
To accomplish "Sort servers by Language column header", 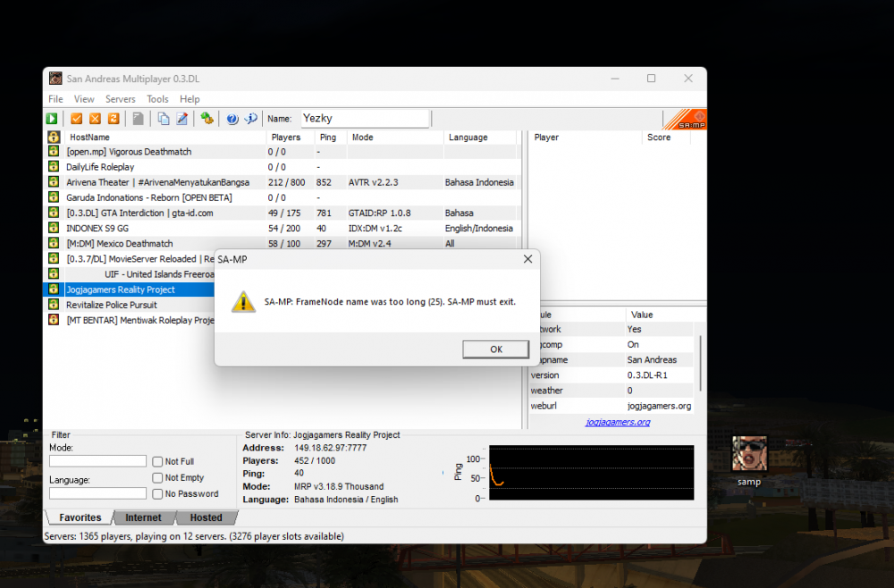I will [479, 138].
